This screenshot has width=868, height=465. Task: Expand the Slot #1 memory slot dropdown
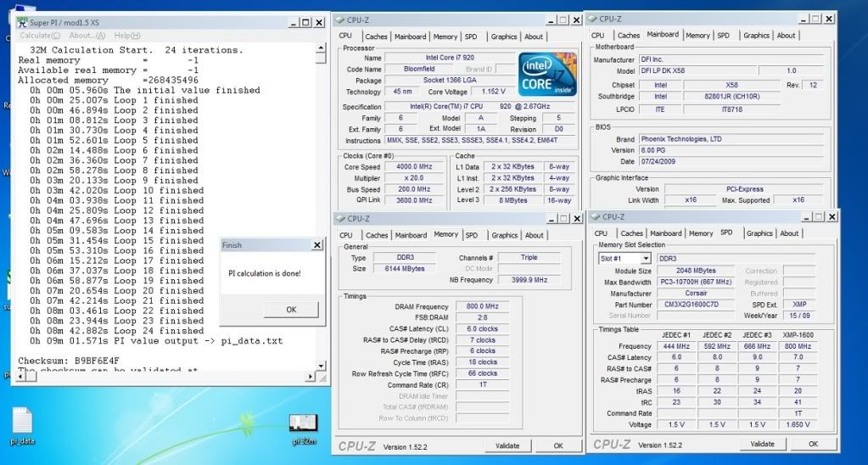(x=646, y=258)
